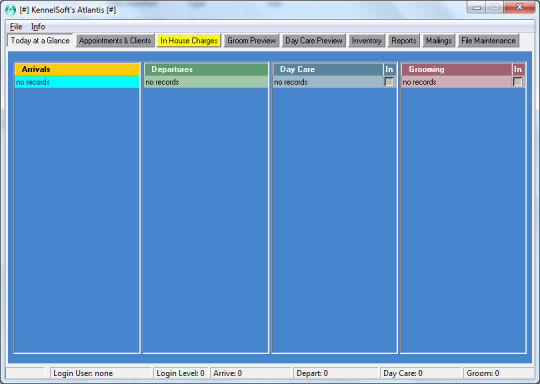
Task: Open the Info menu
Action: (x=38, y=27)
